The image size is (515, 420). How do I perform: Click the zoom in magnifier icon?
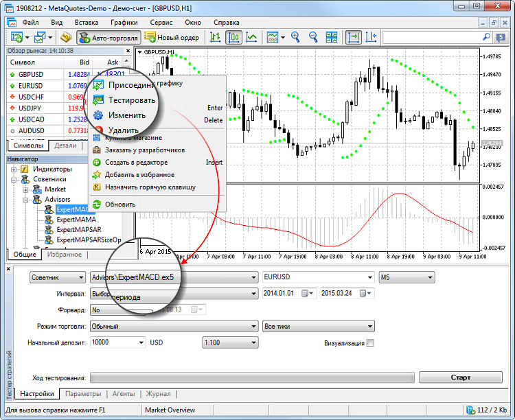(x=296, y=37)
